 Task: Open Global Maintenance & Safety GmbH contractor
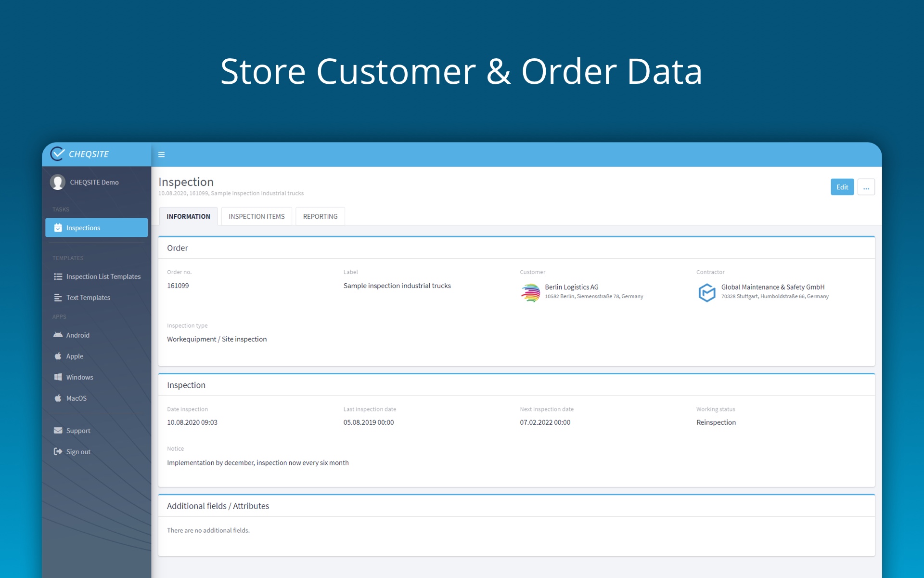coord(772,287)
